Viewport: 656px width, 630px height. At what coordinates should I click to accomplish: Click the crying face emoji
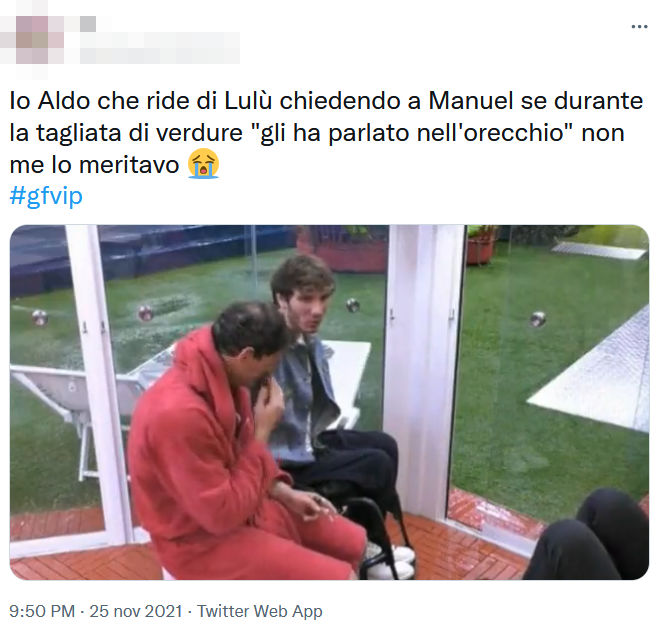(x=203, y=164)
